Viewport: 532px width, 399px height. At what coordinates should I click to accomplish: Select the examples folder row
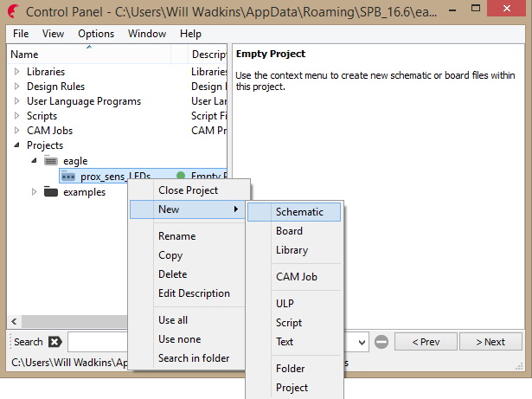click(x=84, y=192)
